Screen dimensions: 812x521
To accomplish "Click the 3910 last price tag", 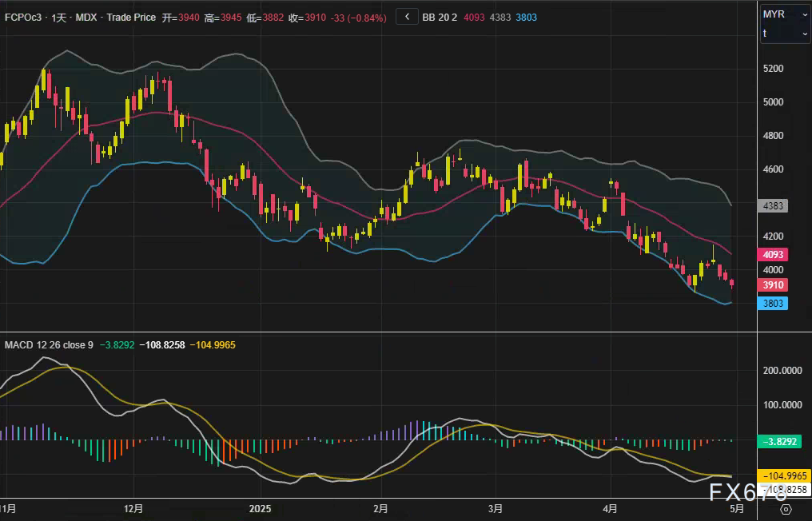I will (x=775, y=285).
